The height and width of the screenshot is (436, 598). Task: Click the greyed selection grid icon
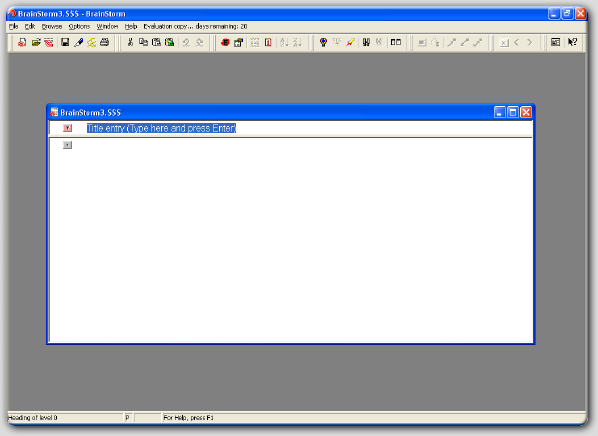click(255, 42)
